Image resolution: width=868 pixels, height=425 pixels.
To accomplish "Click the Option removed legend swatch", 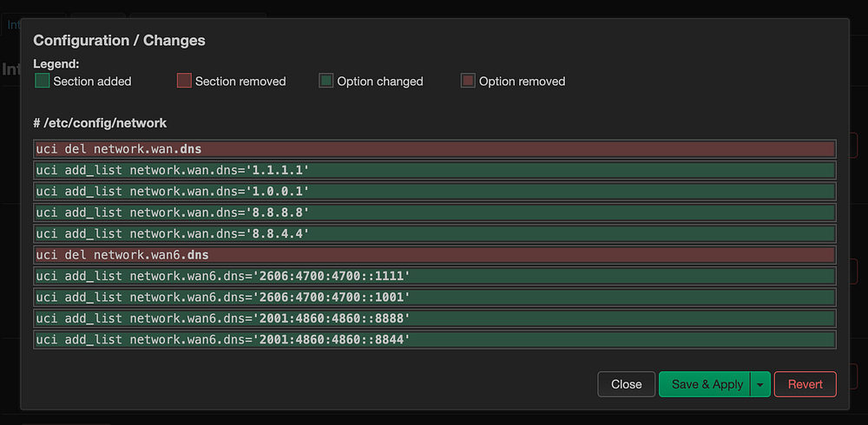I will point(468,81).
